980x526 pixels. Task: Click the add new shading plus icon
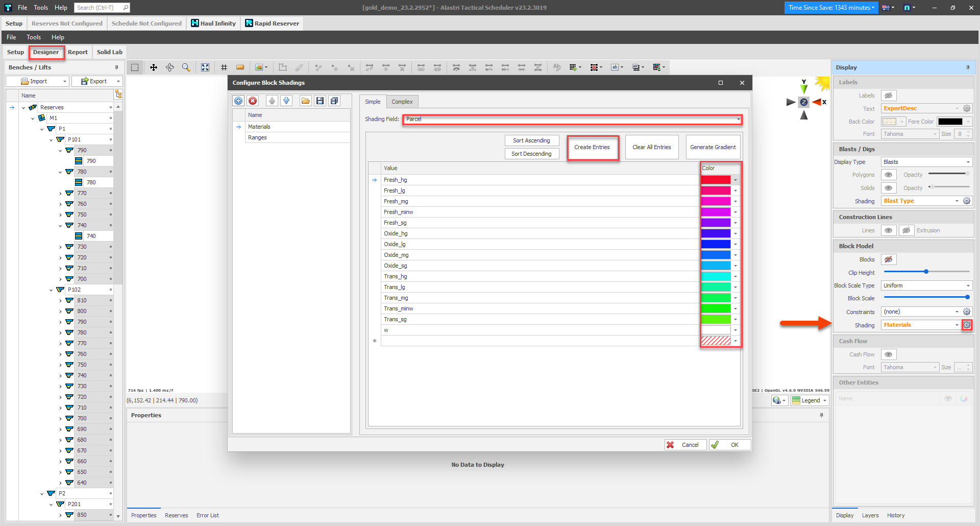pyautogui.click(x=238, y=101)
